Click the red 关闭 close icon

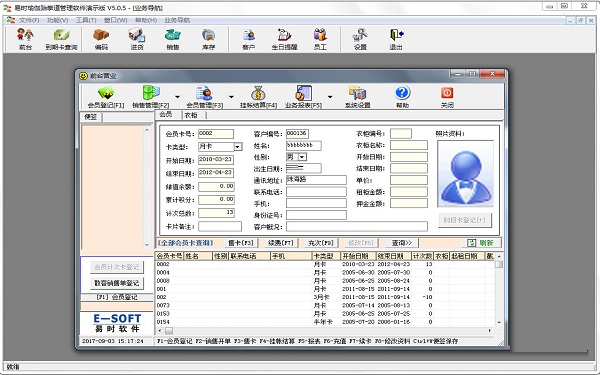(x=447, y=97)
